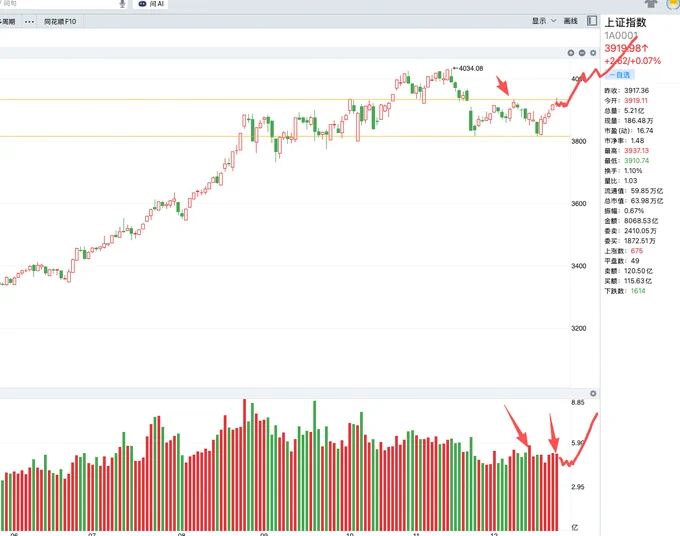Screen dimensions: 680x536
Task: Click the 总市值 63.98万亿 row
Action: [634, 201]
